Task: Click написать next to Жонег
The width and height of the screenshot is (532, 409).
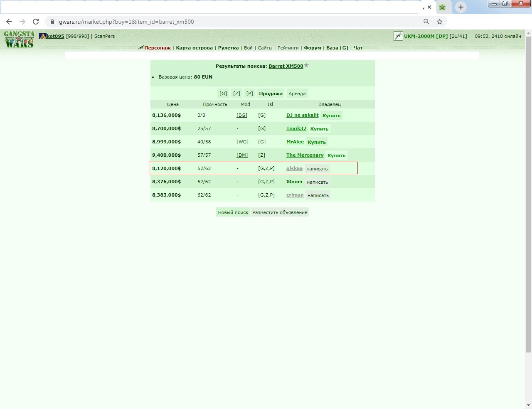Action: click(318, 182)
